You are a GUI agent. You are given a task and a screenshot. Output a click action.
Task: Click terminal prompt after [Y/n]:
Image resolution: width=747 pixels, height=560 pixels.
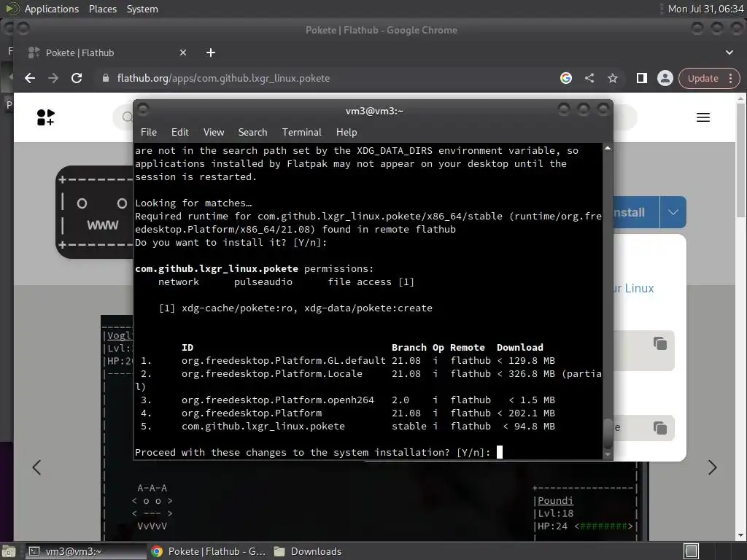499,452
